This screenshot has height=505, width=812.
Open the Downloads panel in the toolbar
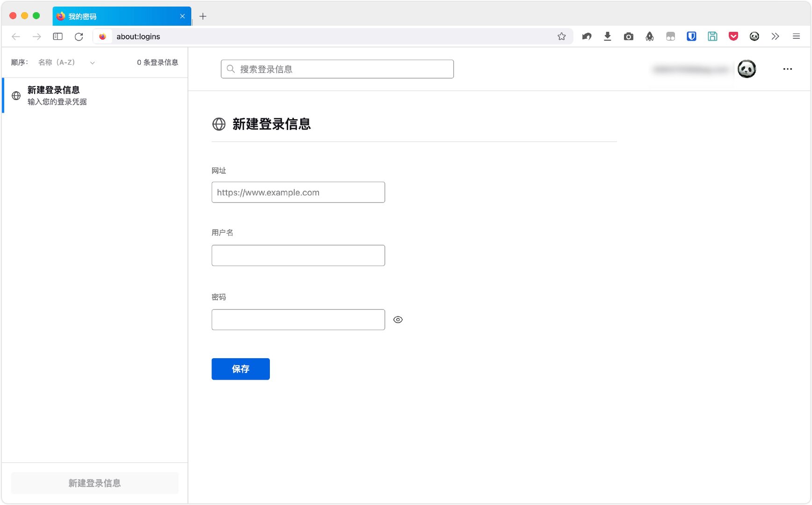pos(608,36)
